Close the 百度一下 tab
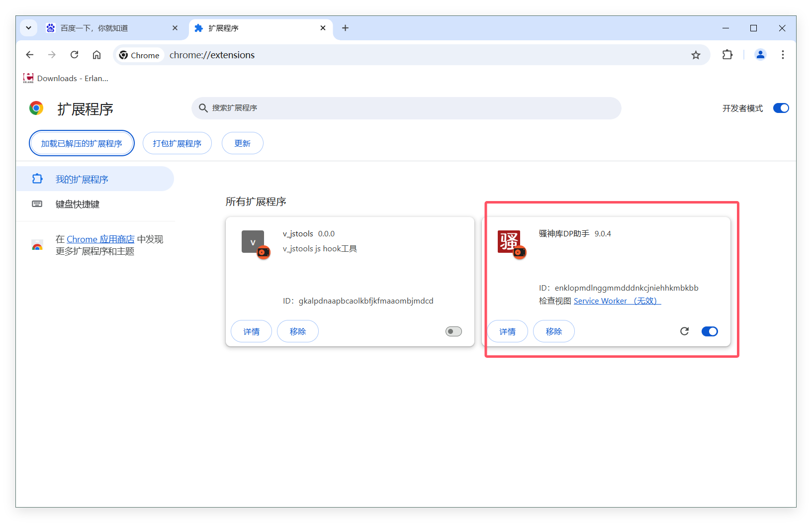The image size is (812, 523). tap(175, 28)
